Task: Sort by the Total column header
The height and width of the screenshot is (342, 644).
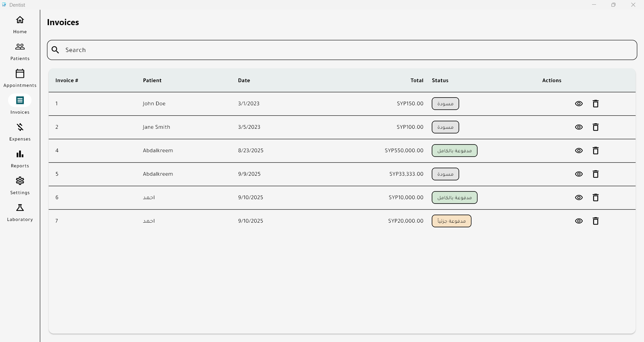Action: (417, 80)
